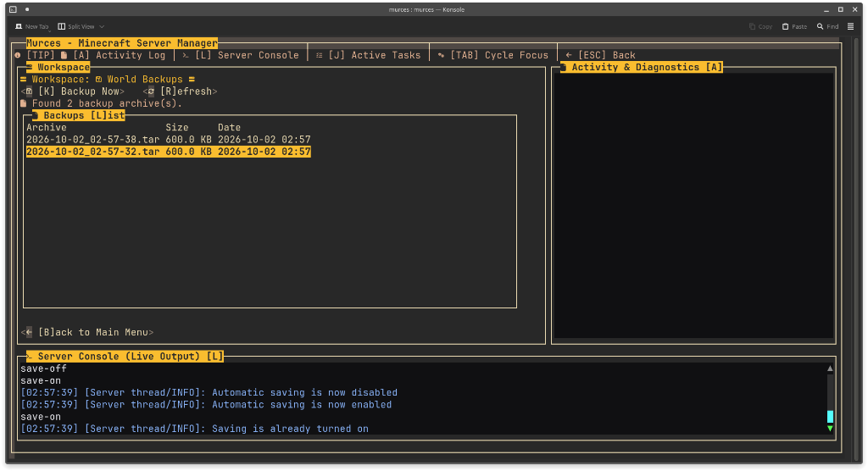This screenshot has width=868, height=471.
Task: Click the Paste toolbar button
Action: [x=794, y=26]
